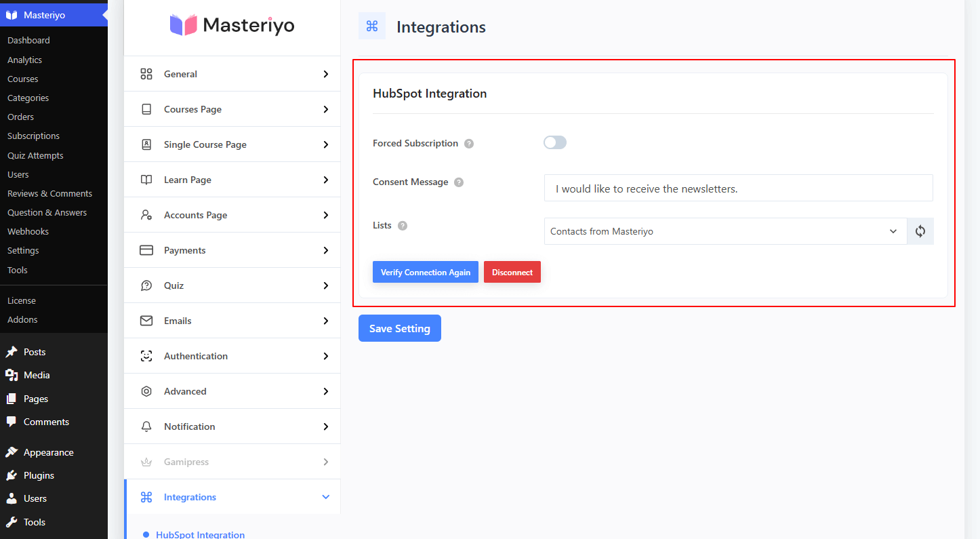Collapse the Integrations section chevron

[326, 497]
